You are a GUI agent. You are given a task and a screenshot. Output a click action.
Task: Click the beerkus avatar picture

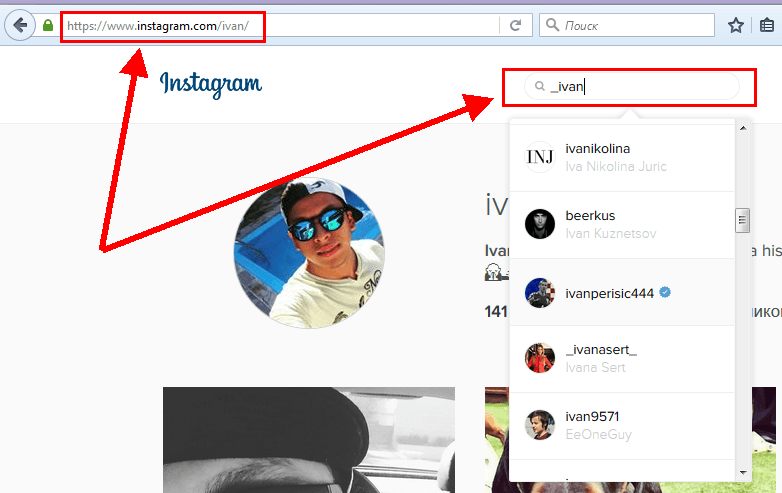[540, 224]
